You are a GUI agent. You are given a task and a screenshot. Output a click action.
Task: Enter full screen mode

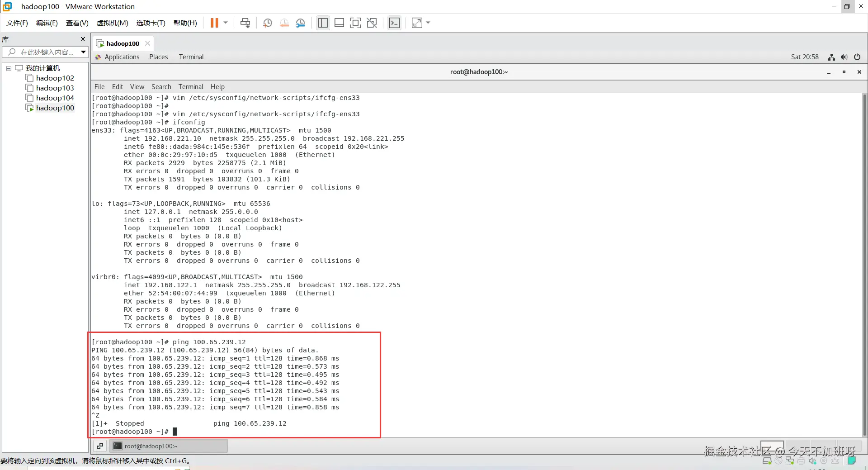355,23
